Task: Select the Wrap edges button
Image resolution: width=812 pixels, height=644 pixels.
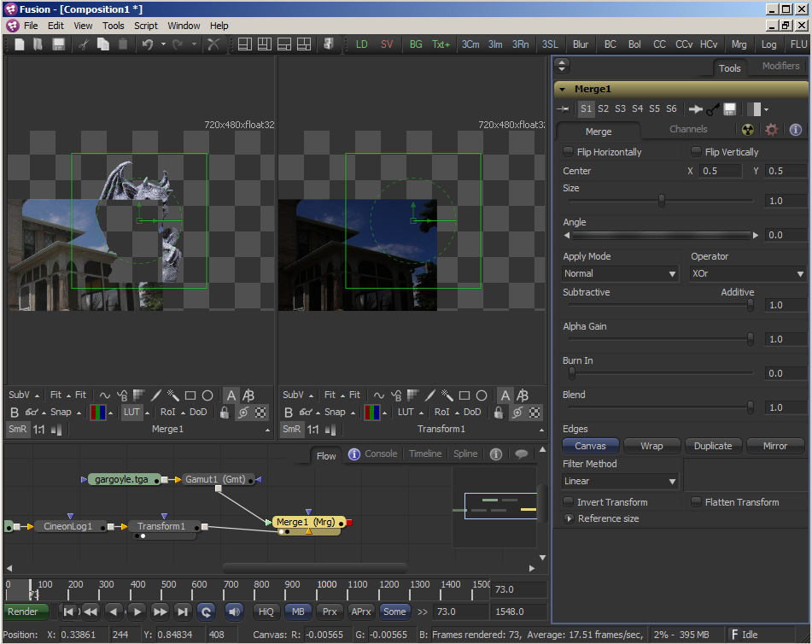Action: pos(651,446)
